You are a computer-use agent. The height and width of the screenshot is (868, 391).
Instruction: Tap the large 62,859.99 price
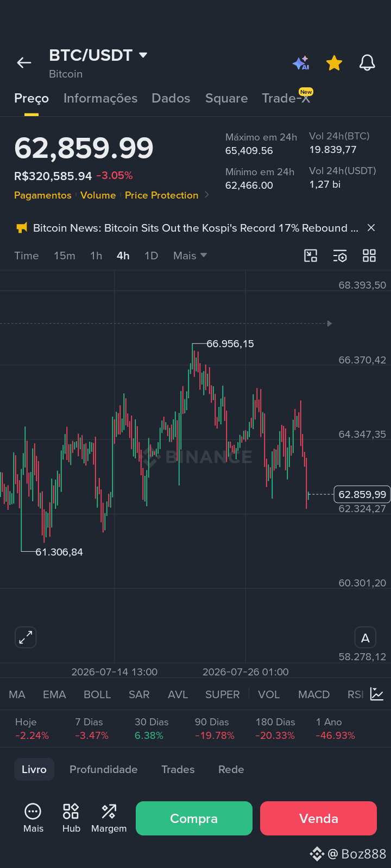tap(84, 148)
